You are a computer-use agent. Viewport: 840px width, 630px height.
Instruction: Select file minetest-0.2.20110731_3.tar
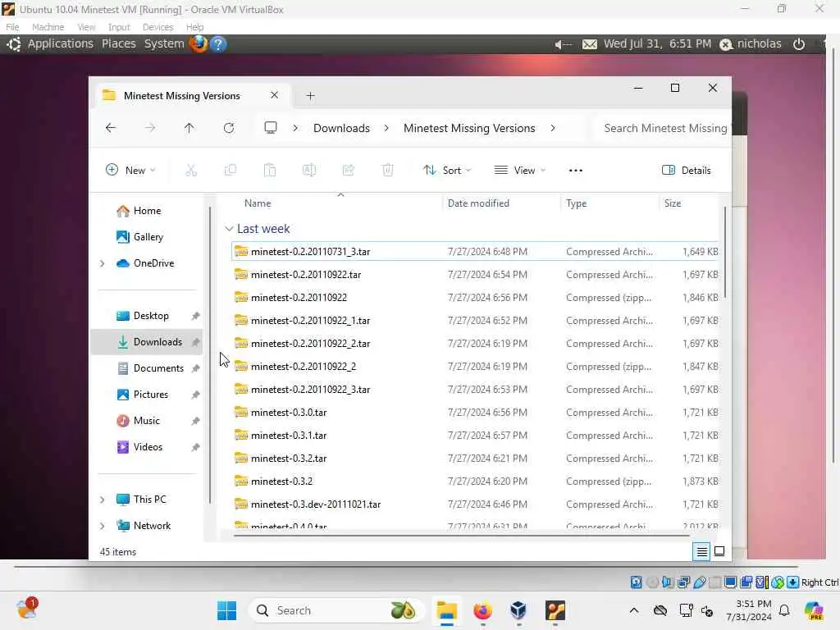point(475,251)
